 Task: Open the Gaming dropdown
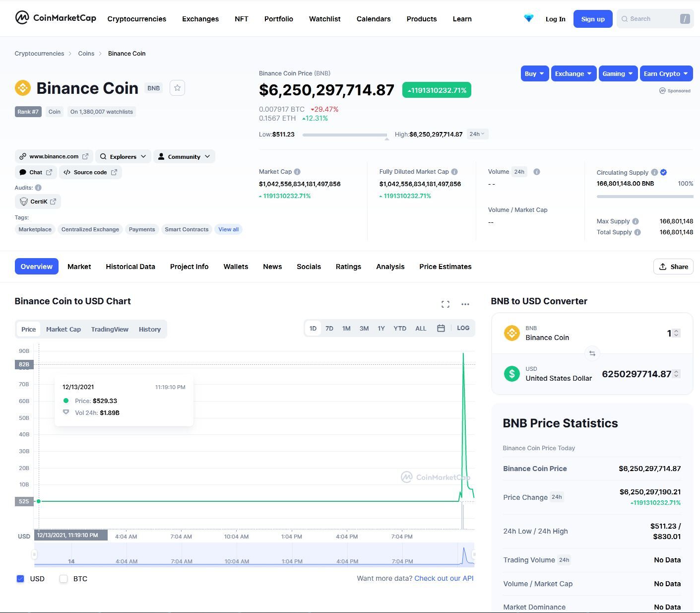(618, 73)
